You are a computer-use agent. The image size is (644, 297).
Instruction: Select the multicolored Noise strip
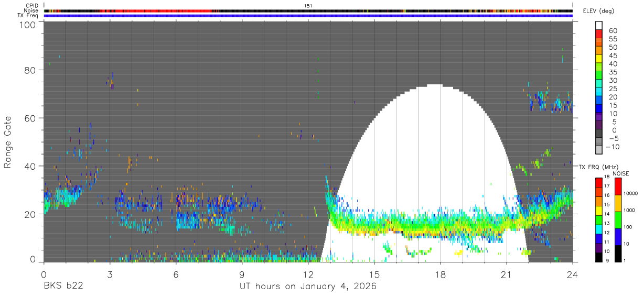[x=308, y=10]
